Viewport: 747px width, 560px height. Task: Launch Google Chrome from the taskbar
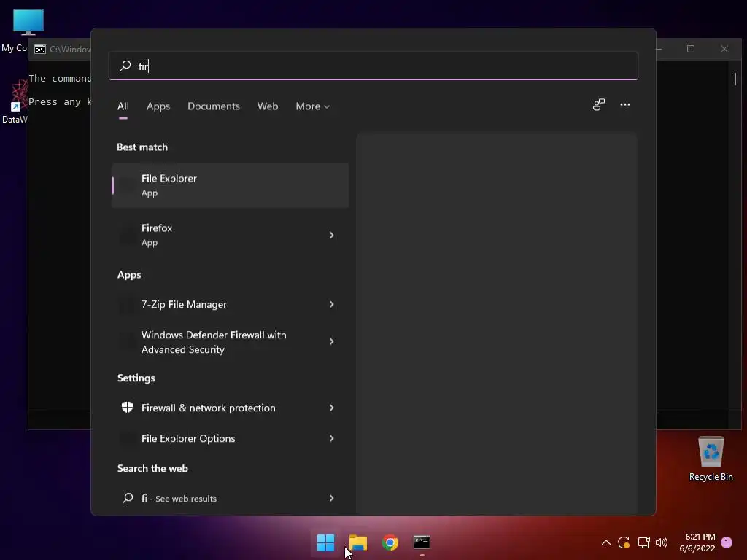tap(390, 542)
